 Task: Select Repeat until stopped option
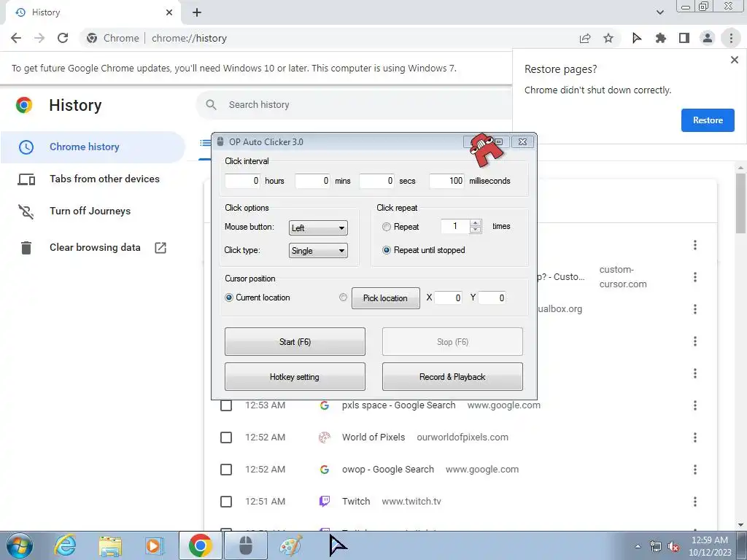point(387,250)
